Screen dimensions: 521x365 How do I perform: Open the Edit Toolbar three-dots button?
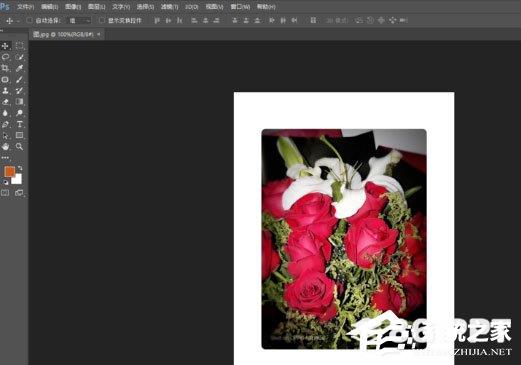5,158
